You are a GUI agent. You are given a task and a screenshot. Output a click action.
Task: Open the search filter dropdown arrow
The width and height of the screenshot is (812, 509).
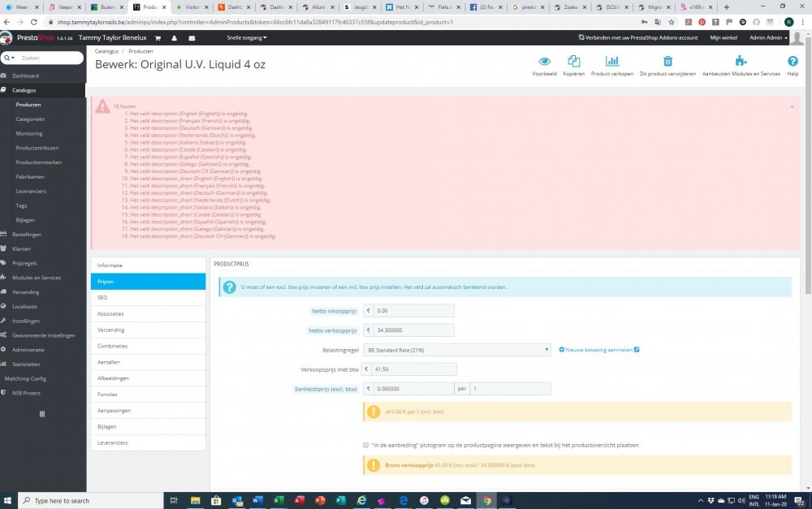pos(9,58)
